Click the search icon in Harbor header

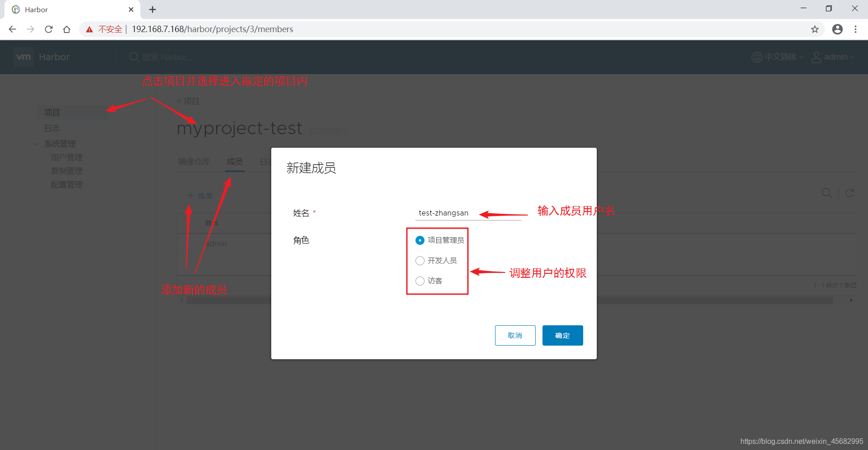134,57
